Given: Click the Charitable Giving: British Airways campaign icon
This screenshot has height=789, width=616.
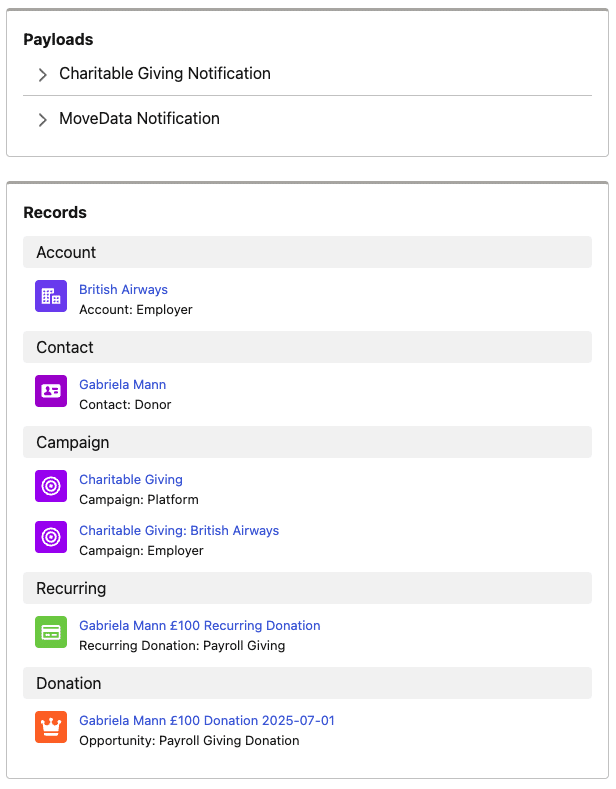Looking at the screenshot, I should [x=51, y=537].
